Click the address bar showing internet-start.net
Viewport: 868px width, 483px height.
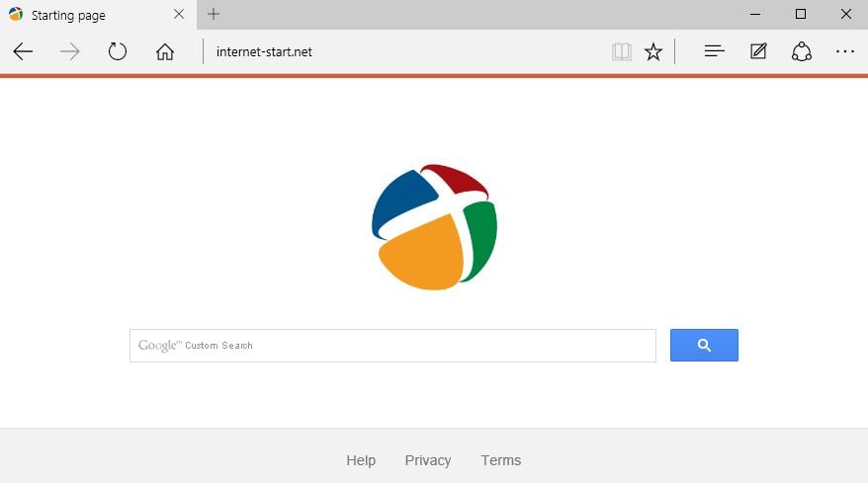[395, 51]
